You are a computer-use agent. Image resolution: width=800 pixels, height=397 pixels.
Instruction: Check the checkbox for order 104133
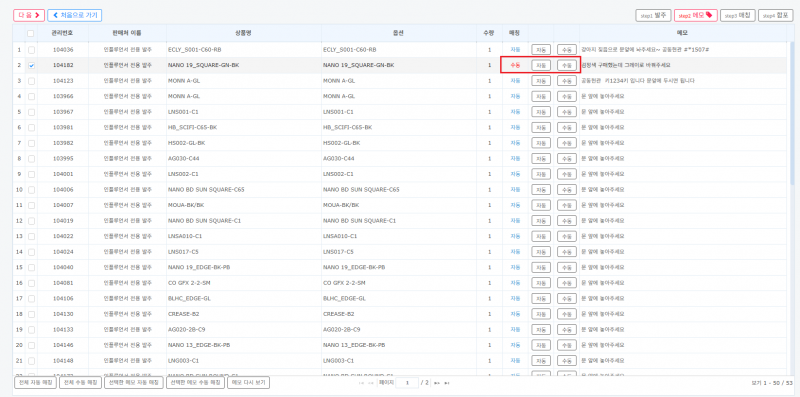coord(32,329)
